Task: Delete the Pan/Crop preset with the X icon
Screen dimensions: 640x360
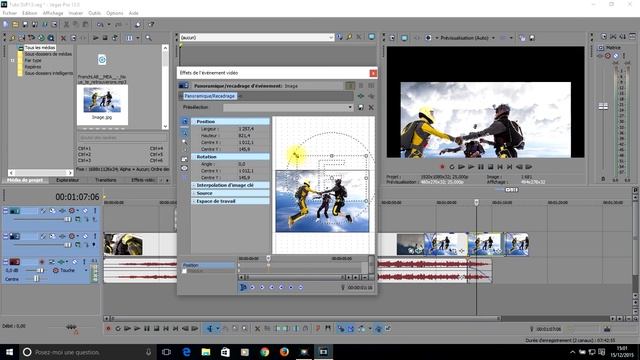Action: (371, 107)
